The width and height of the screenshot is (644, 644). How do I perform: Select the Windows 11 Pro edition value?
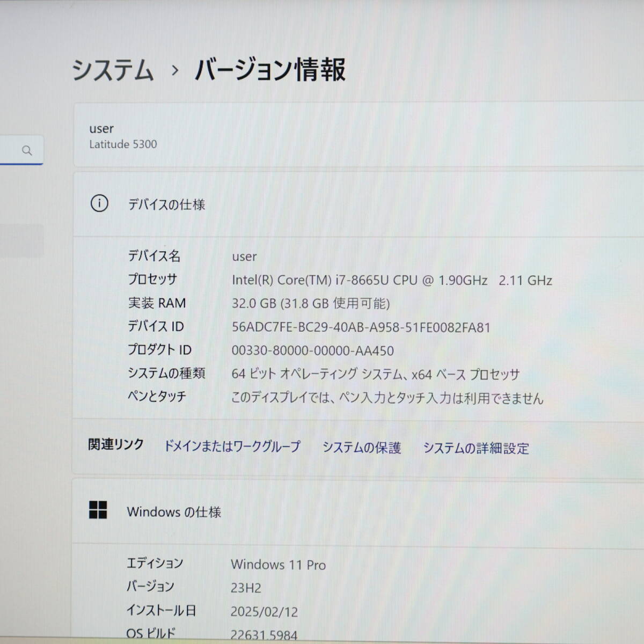pos(279,565)
